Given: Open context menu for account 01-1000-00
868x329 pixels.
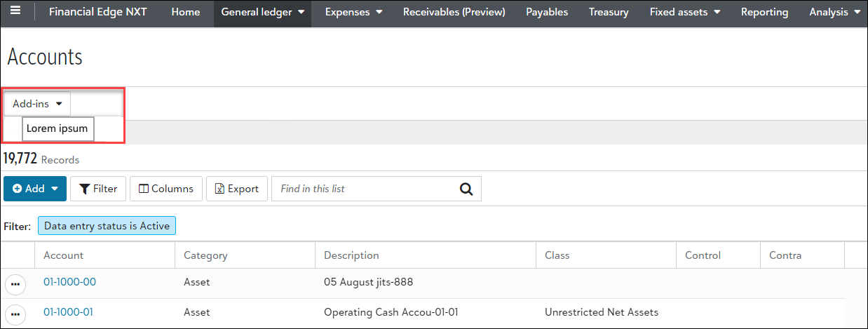Looking at the screenshot, I should [15, 284].
